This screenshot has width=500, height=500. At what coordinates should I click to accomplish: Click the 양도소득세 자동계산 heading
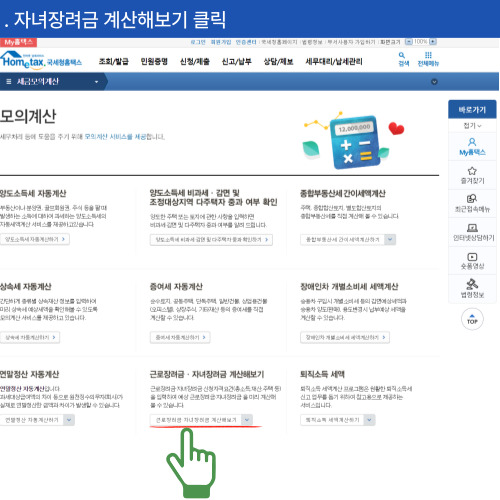pos(33,193)
